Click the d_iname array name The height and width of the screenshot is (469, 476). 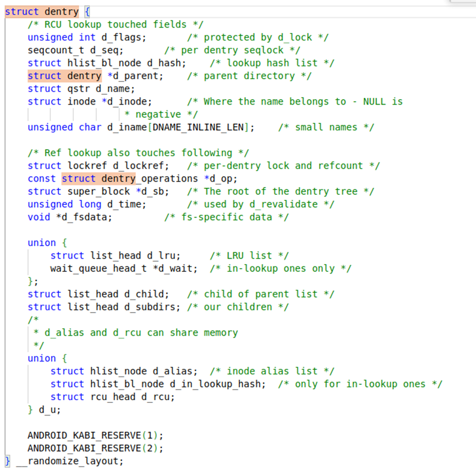point(127,127)
